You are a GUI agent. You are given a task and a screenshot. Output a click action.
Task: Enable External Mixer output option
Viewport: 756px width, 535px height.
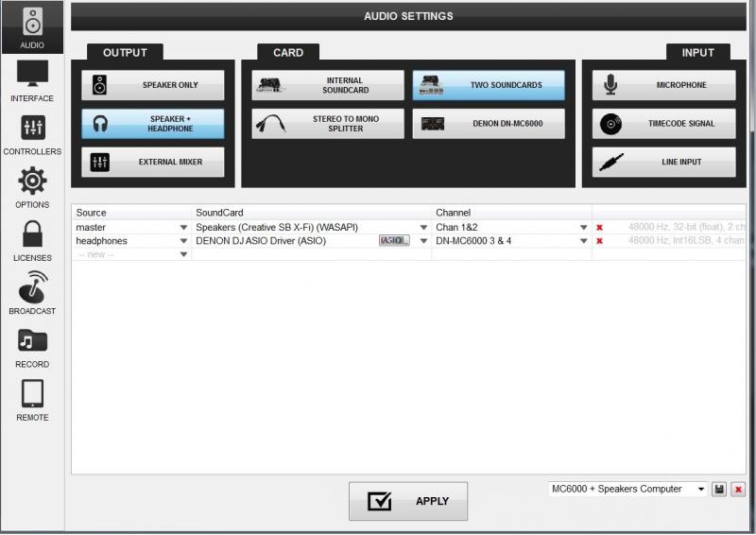point(153,163)
